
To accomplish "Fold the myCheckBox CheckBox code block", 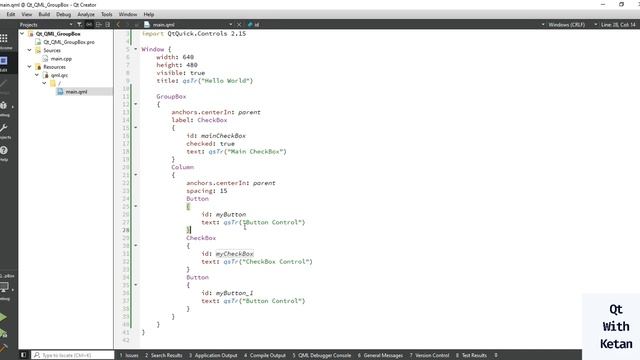I will [136, 245].
